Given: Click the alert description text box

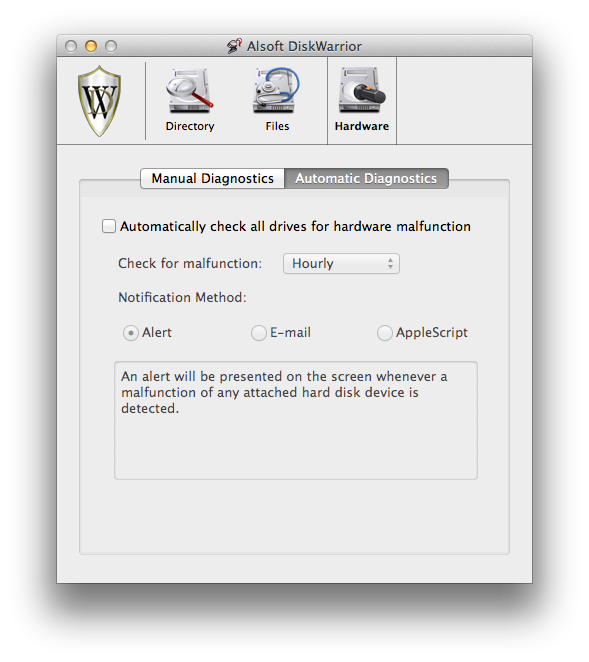Looking at the screenshot, I should pos(296,420).
